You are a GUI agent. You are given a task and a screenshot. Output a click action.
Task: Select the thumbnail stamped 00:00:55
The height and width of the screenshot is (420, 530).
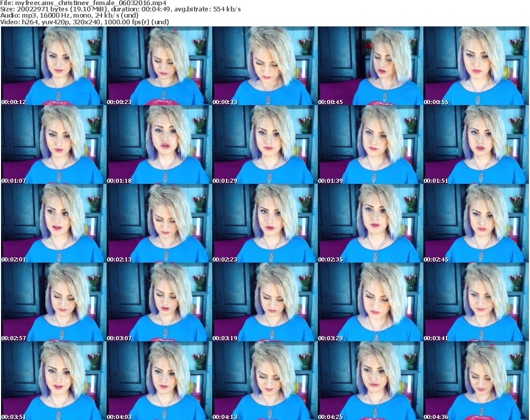click(x=476, y=66)
